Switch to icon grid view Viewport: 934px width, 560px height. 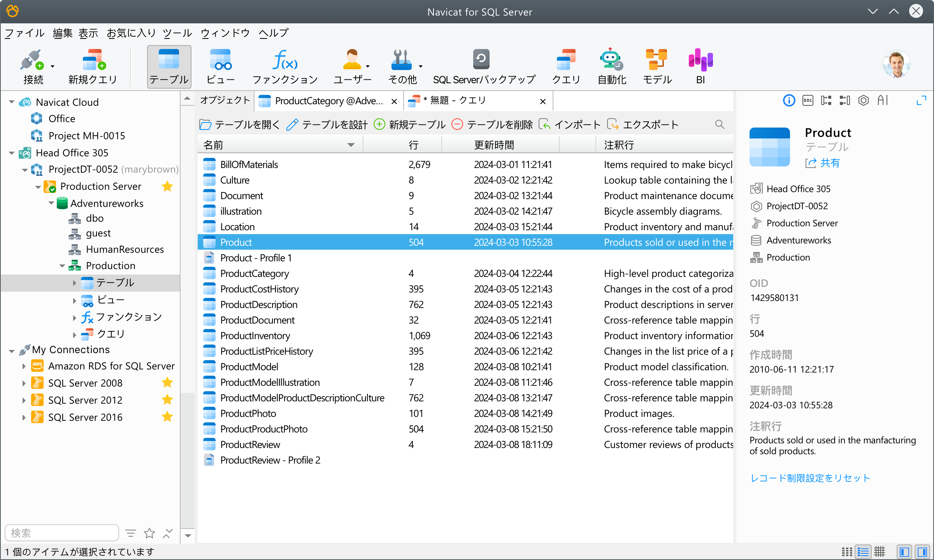point(847,552)
